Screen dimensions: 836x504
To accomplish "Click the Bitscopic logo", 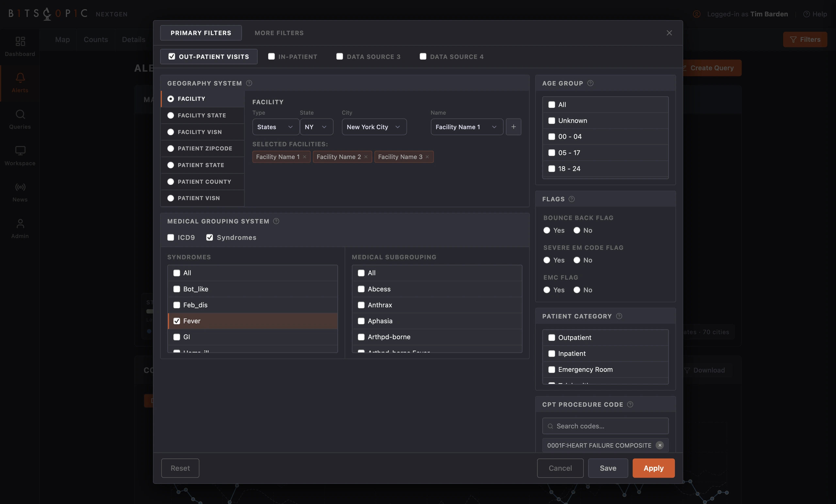I will point(48,14).
